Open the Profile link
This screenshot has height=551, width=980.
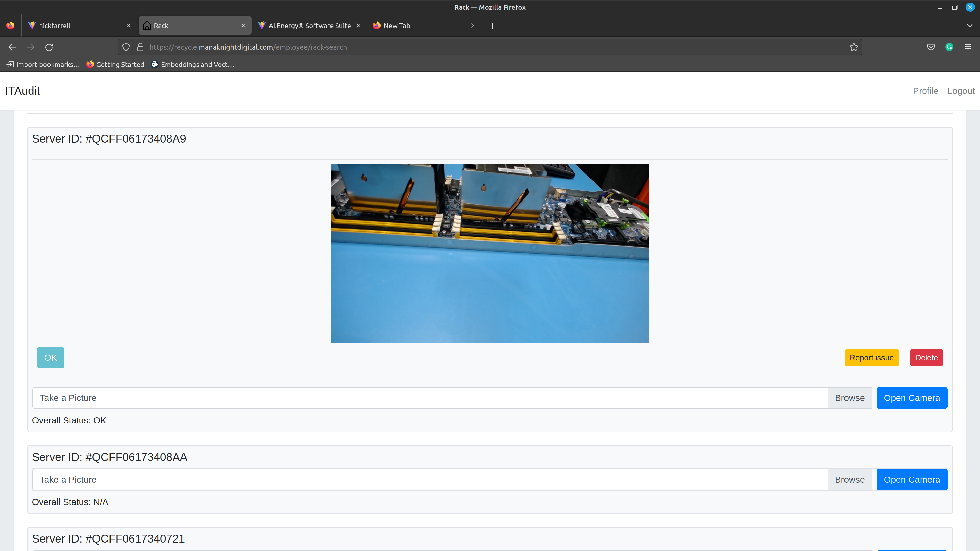(925, 91)
